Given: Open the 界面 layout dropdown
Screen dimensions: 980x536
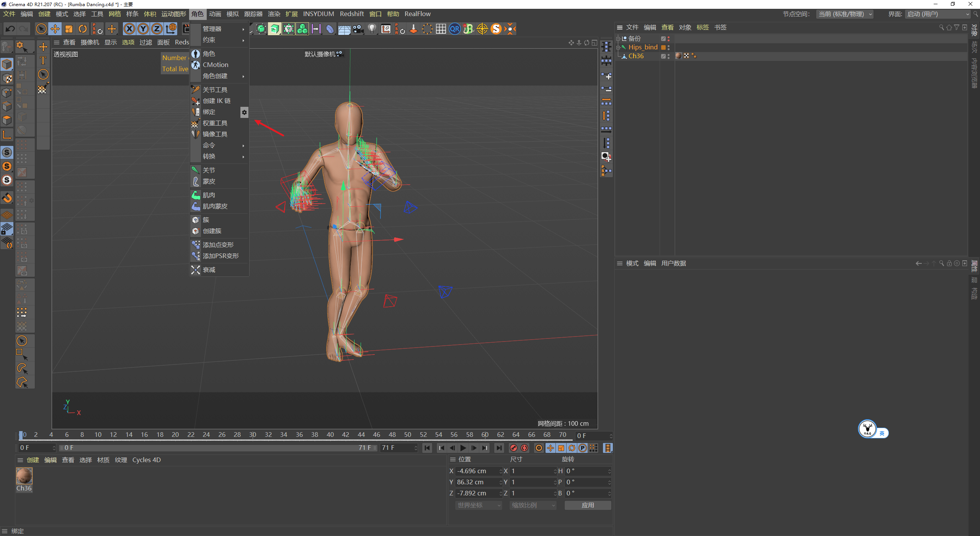Looking at the screenshot, I should [938, 14].
